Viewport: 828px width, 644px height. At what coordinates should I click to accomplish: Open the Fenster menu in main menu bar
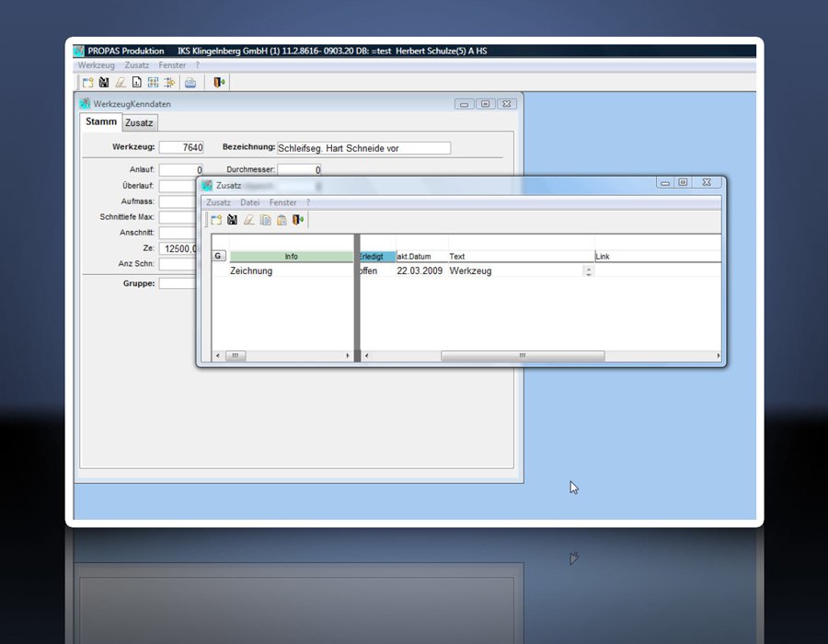[172, 65]
